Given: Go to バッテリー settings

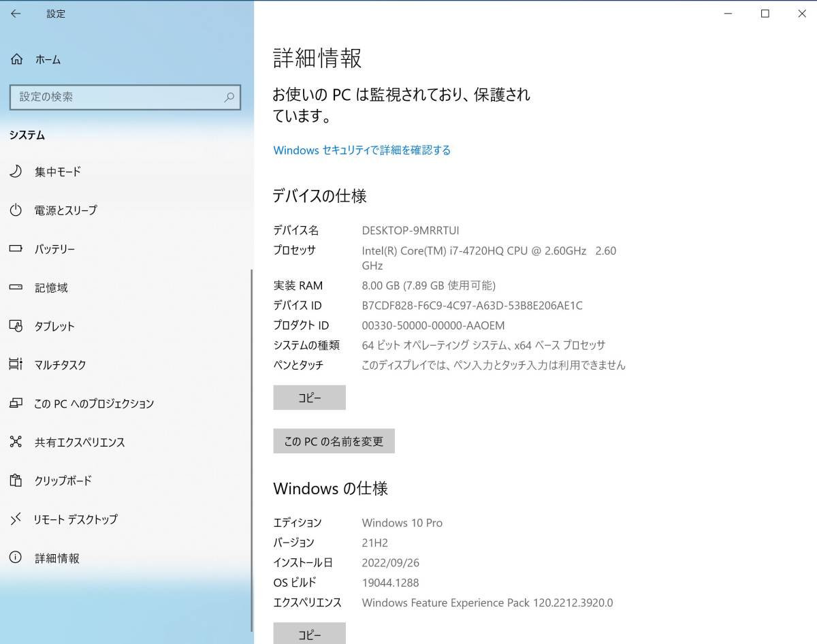Looking at the screenshot, I should [126, 249].
